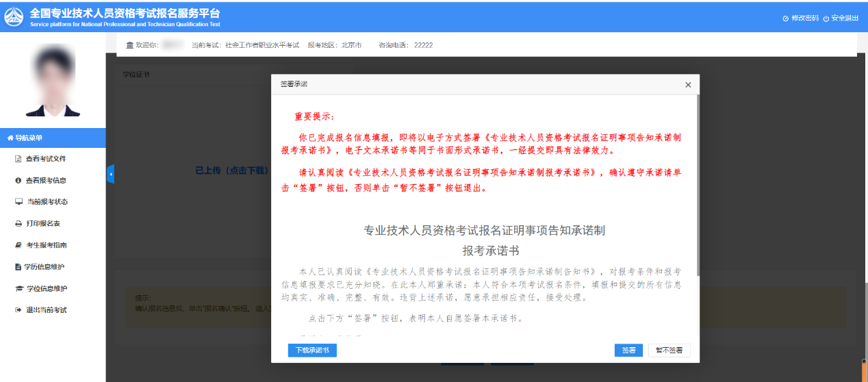The image size is (868, 382).
Task: Click the printer icon beside 打印报名表
Action: (x=18, y=224)
